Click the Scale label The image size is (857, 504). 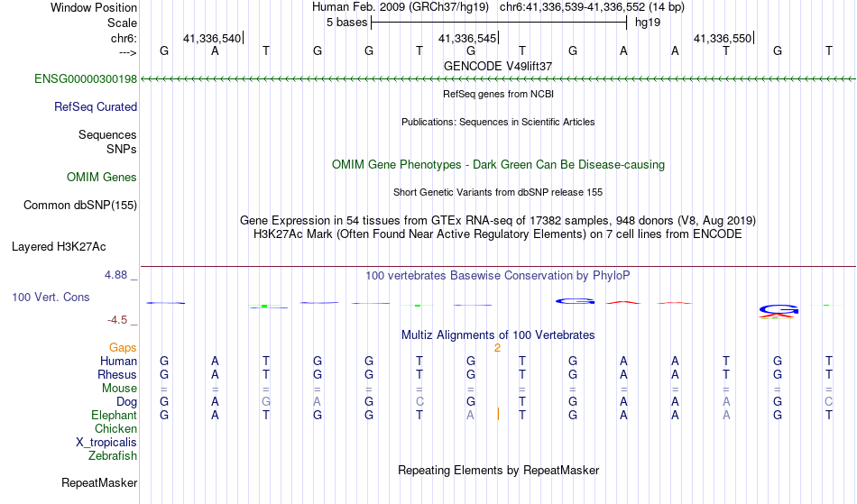click(122, 23)
